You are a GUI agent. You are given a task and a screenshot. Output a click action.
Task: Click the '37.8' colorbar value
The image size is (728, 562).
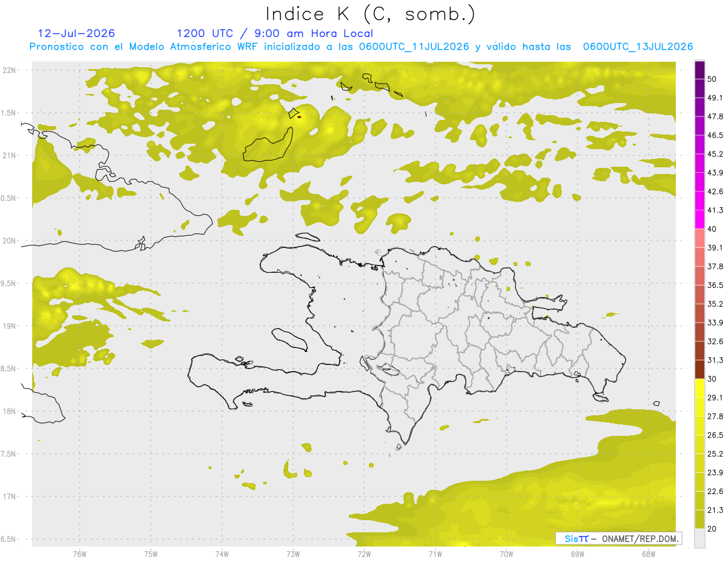point(715,267)
